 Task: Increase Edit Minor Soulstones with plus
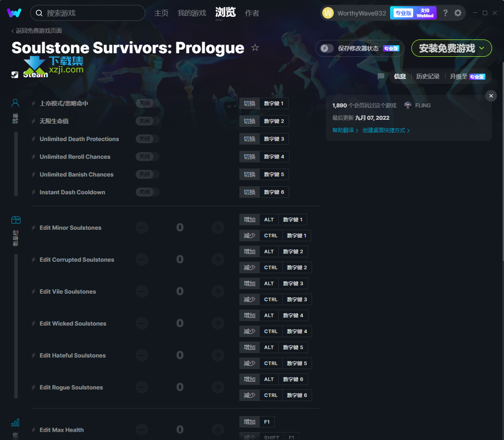(x=218, y=228)
